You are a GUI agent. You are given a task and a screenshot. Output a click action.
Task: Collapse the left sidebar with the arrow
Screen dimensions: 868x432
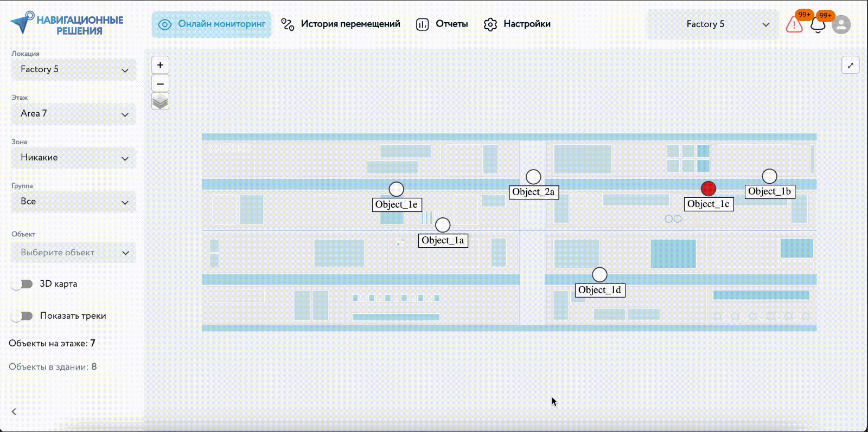pyautogui.click(x=14, y=411)
